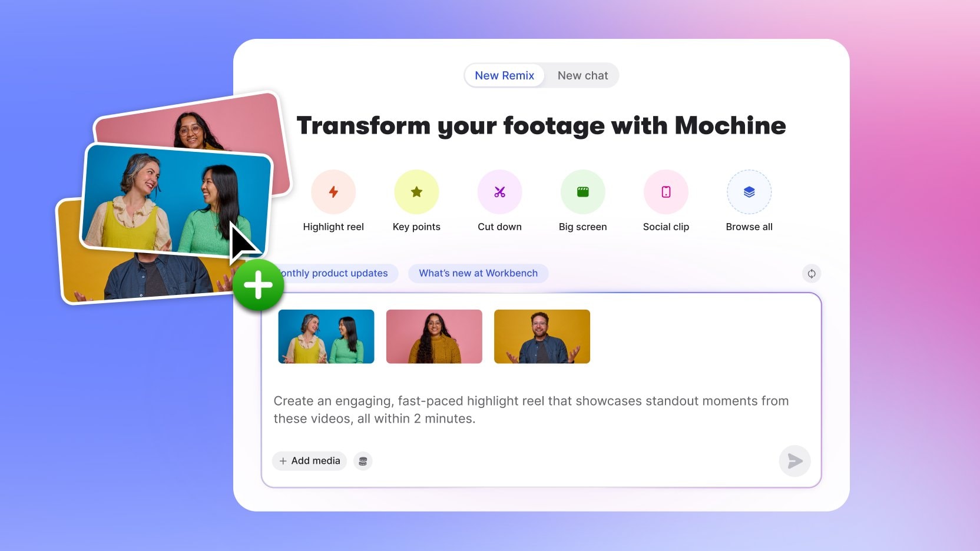The width and height of the screenshot is (980, 551).
Task: Click the green plus add badge
Action: point(259,286)
